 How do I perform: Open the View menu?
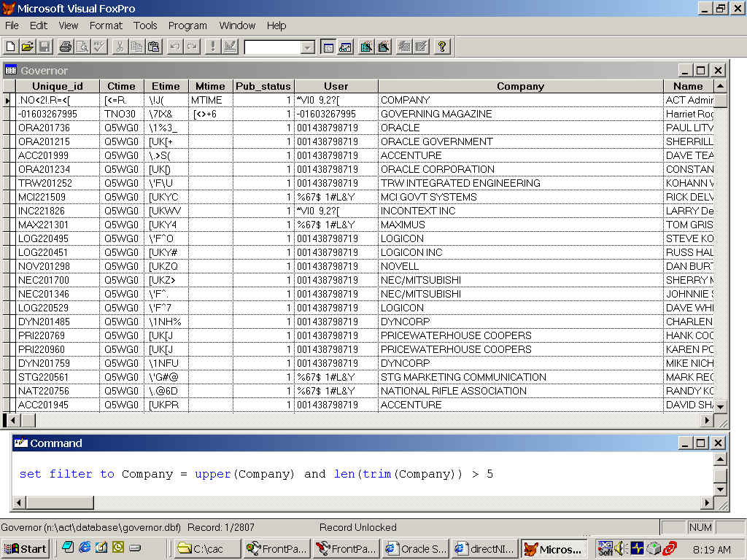coord(68,26)
